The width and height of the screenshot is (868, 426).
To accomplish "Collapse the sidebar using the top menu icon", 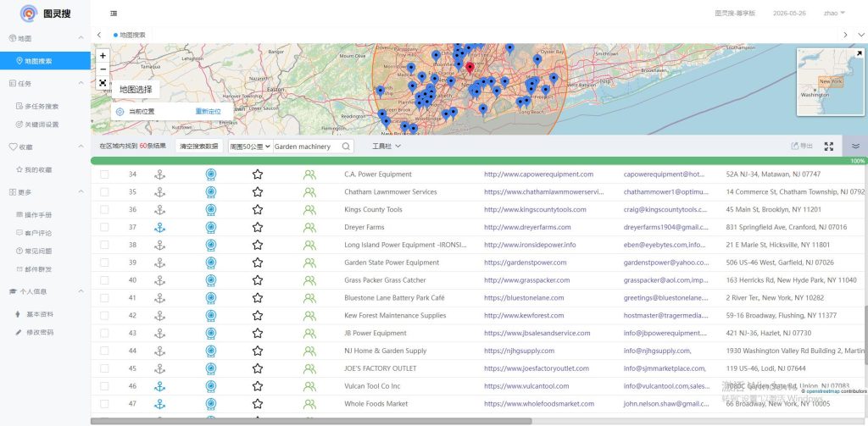I will click(114, 14).
